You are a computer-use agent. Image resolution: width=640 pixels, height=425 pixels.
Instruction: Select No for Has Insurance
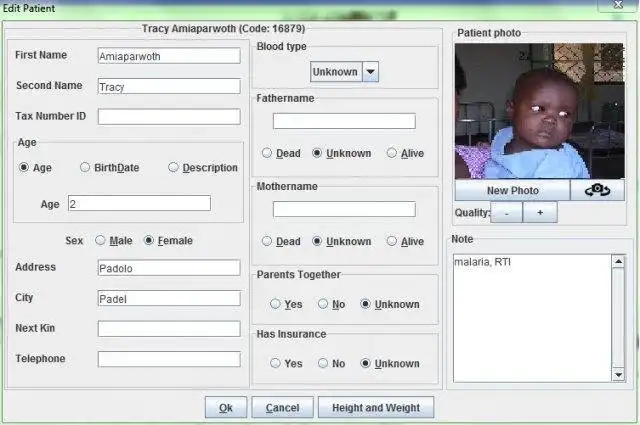[x=323, y=363]
